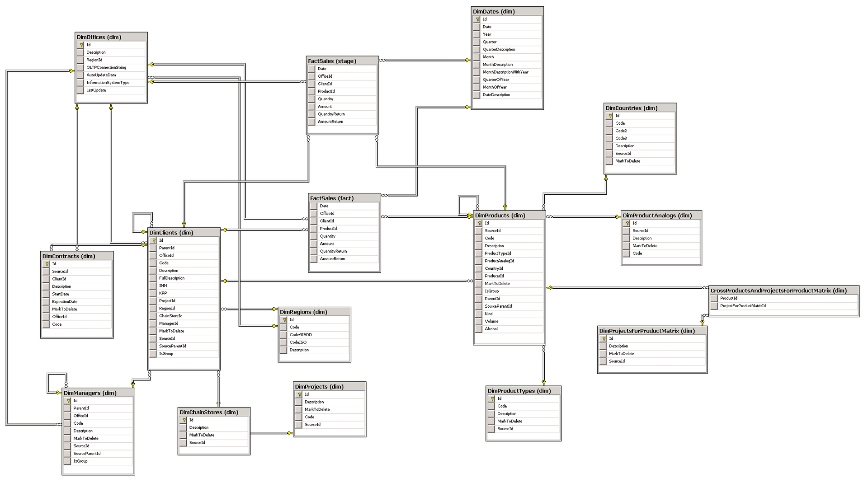868x483 pixels.
Task: Select the KPP column in DimClients
Action: coord(184,293)
